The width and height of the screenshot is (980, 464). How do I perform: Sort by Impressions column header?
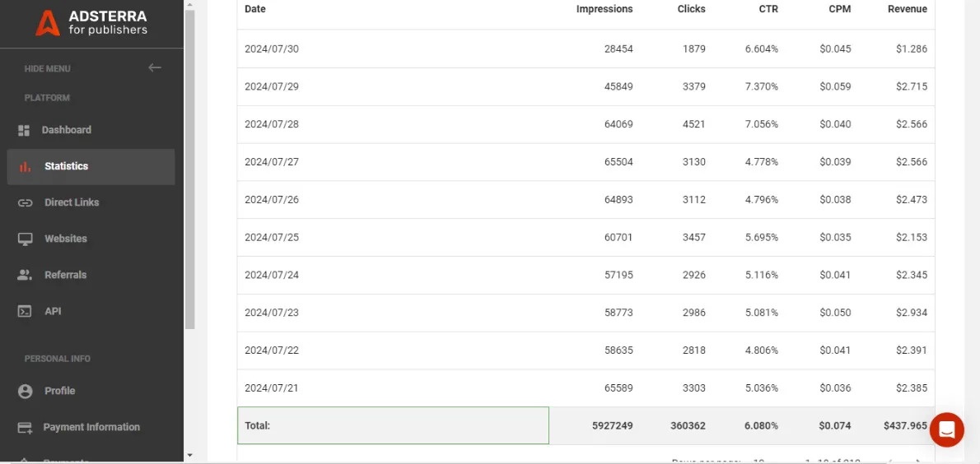click(x=604, y=9)
